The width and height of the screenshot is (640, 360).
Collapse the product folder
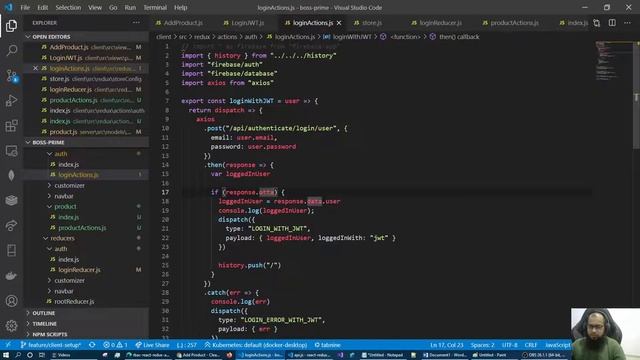click(65, 207)
